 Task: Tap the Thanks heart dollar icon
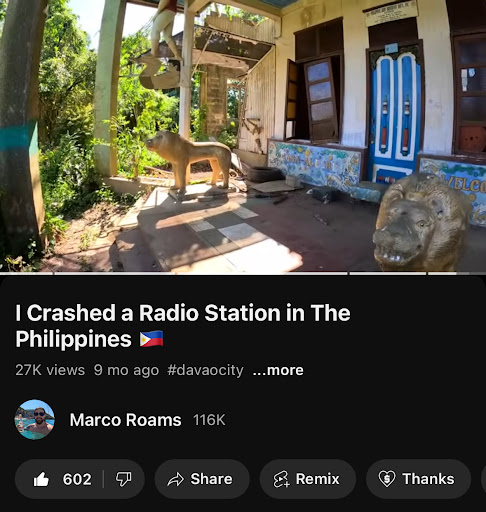coord(387,479)
